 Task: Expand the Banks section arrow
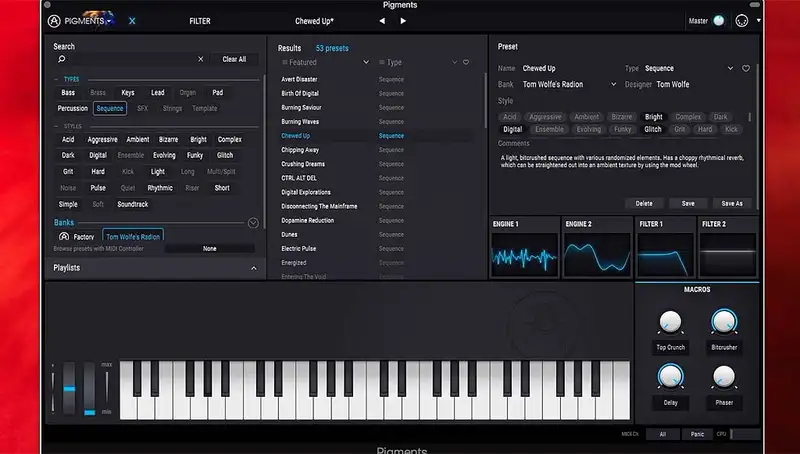[x=253, y=223]
